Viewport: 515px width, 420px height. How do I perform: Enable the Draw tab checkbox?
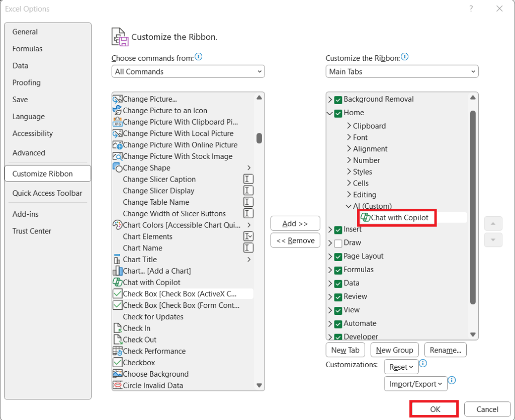pyautogui.click(x=337, y=242)
